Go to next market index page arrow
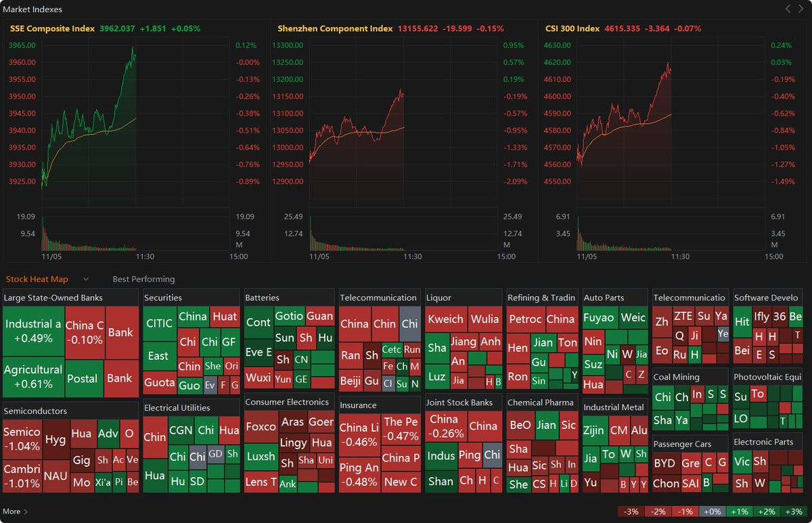This screenshot has height=523, width=812. pos(800,9)
